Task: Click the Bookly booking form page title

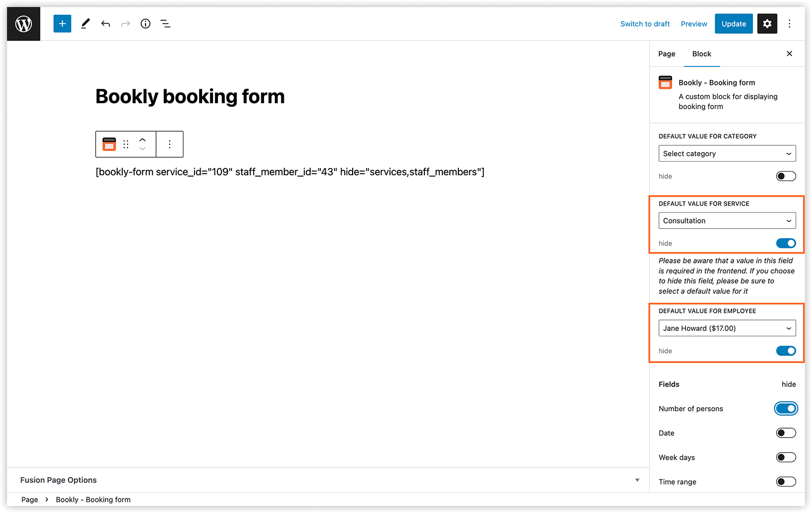Action: pyautogui.click(x=190, y=97)
